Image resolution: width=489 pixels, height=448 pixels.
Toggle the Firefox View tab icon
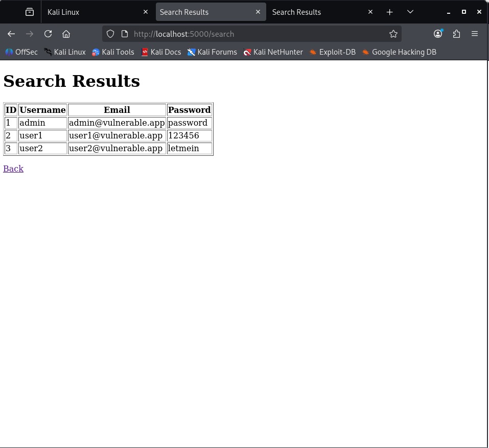30,12
